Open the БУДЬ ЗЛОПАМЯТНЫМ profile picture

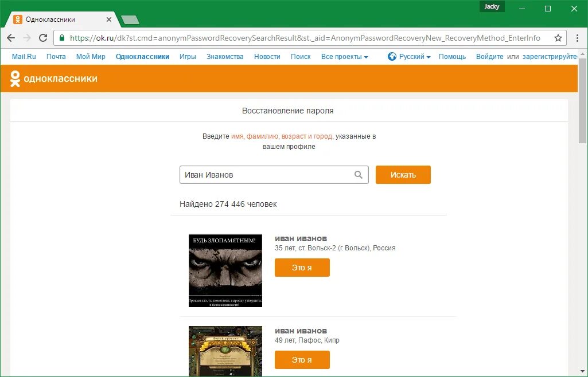(225, 270)
